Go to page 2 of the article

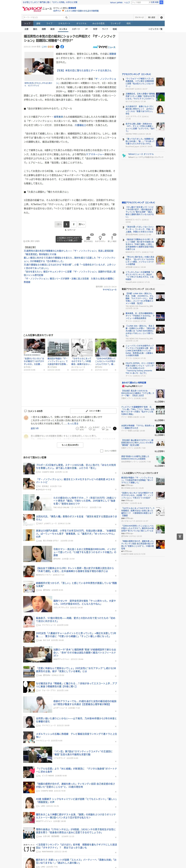74,224
